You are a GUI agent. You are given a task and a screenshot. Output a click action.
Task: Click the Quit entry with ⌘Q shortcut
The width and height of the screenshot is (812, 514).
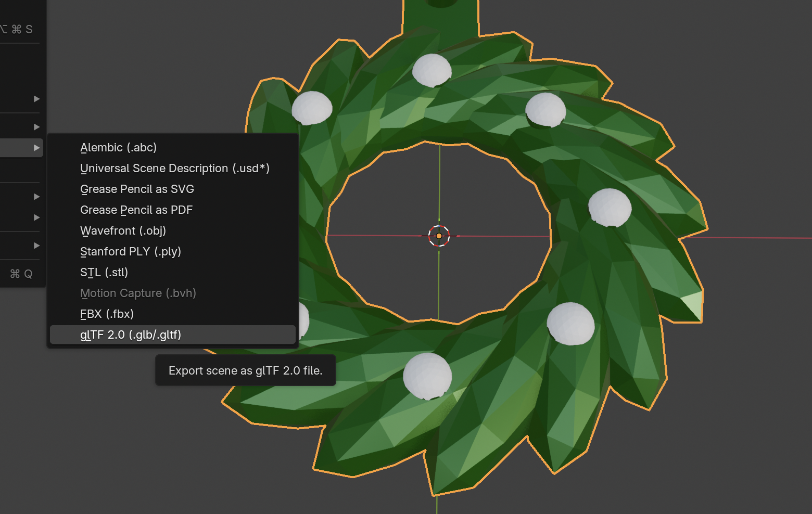coord(21,274)
